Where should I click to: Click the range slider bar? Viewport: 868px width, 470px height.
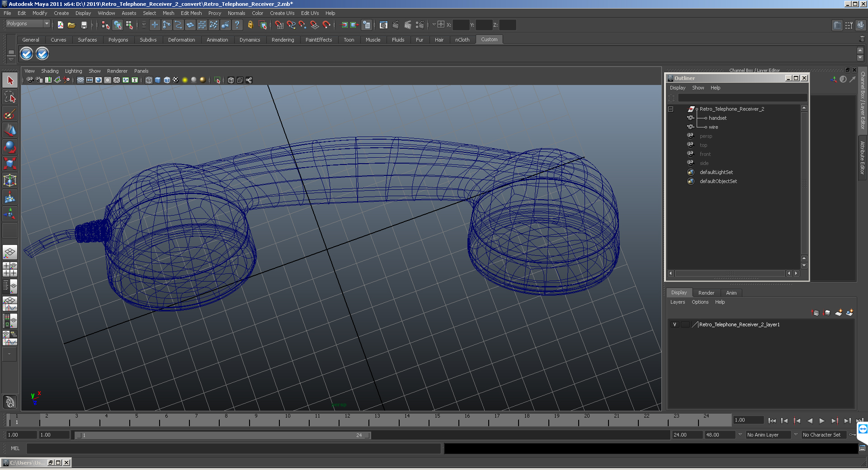click(223, 435)
